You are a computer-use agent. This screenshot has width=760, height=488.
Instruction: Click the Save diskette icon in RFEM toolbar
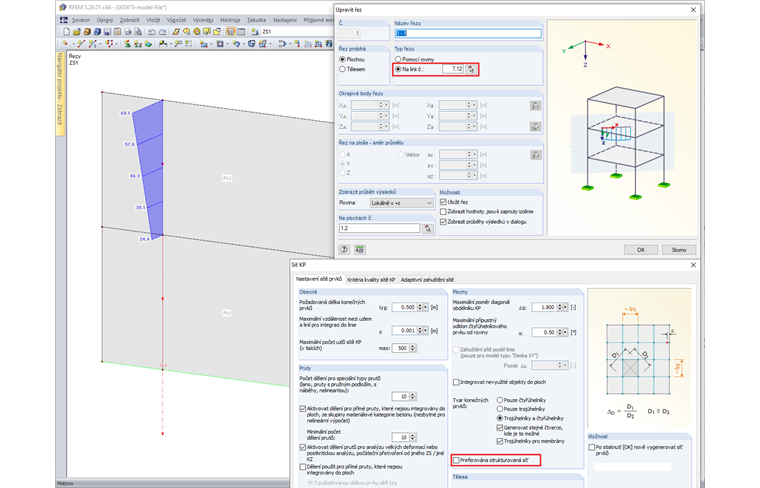(x=107, y=31)
